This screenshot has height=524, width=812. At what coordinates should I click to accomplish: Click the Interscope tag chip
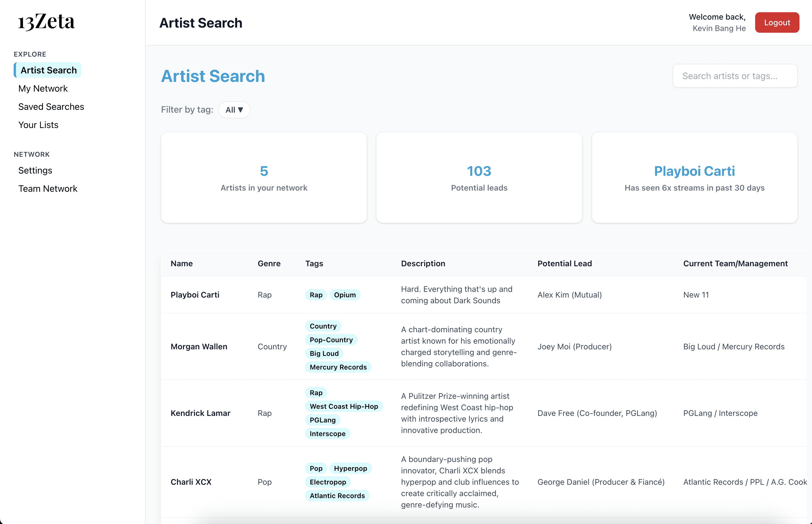tap(328, 434)
